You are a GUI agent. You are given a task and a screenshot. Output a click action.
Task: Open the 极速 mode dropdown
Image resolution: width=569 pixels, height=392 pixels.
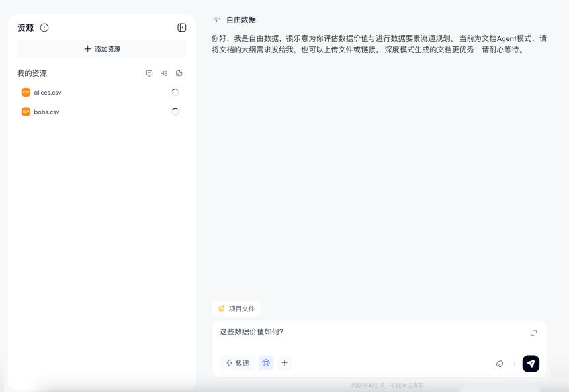tap(238, 363)
